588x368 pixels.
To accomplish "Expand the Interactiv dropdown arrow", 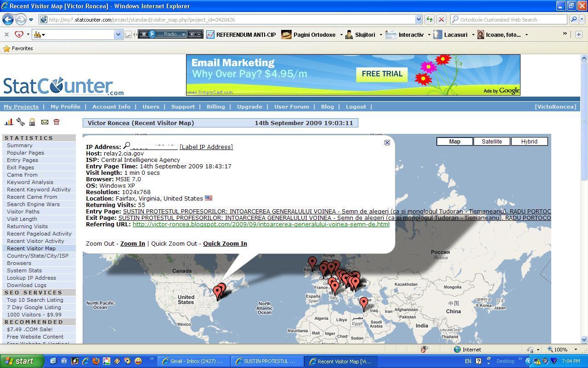I will click(x=429, y=34).
